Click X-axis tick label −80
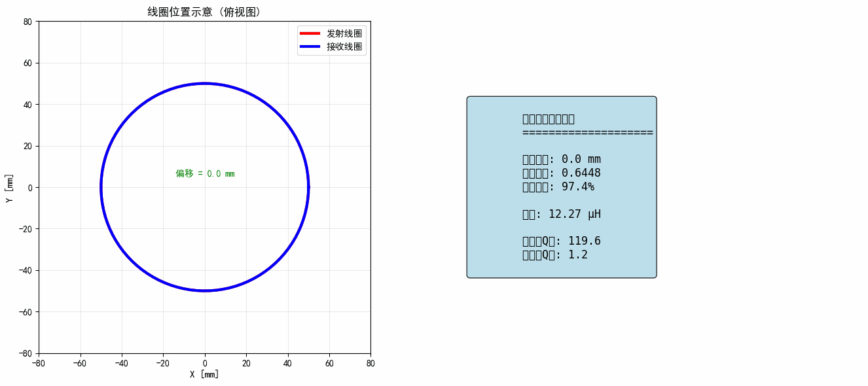This screenshot has height=386, width=868. pyautogui.click(x=39, y=362)
